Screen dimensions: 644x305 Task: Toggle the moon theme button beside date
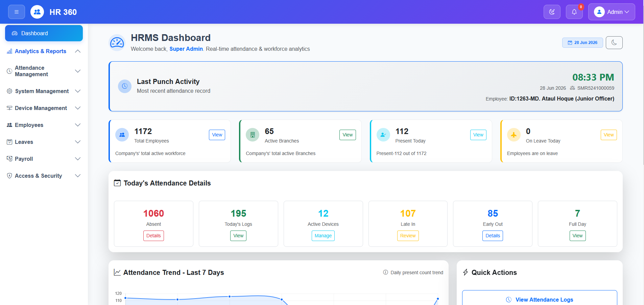pyautogui.click(x=614, y=43)
